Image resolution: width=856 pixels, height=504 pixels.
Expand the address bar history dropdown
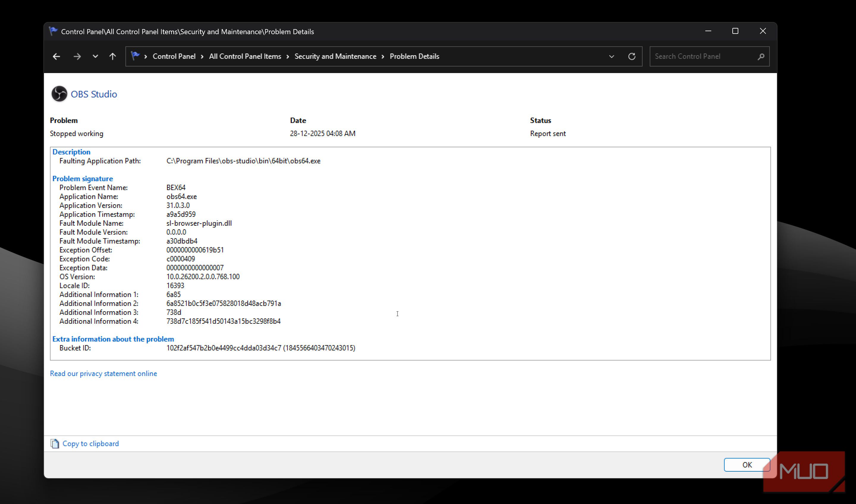point(611,56)
